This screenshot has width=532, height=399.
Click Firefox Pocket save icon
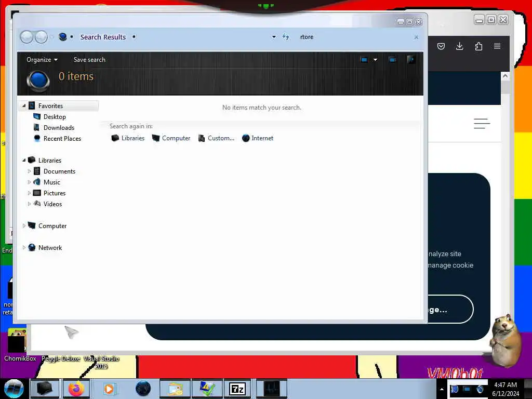pyautogui.click(x=441, y=46)
